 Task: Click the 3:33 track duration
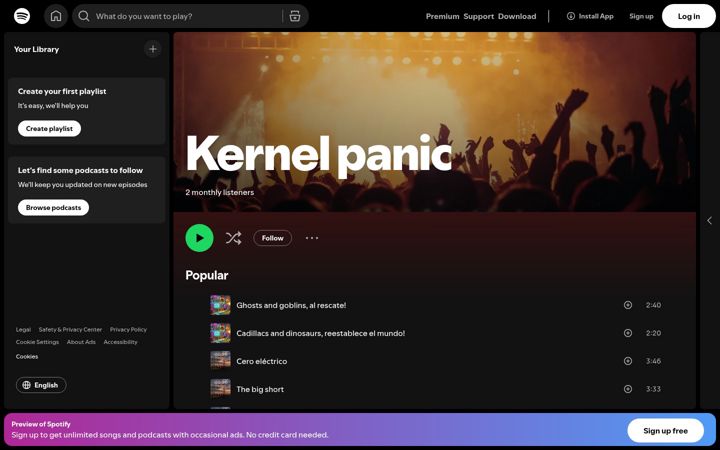click(x=653, y=389)
